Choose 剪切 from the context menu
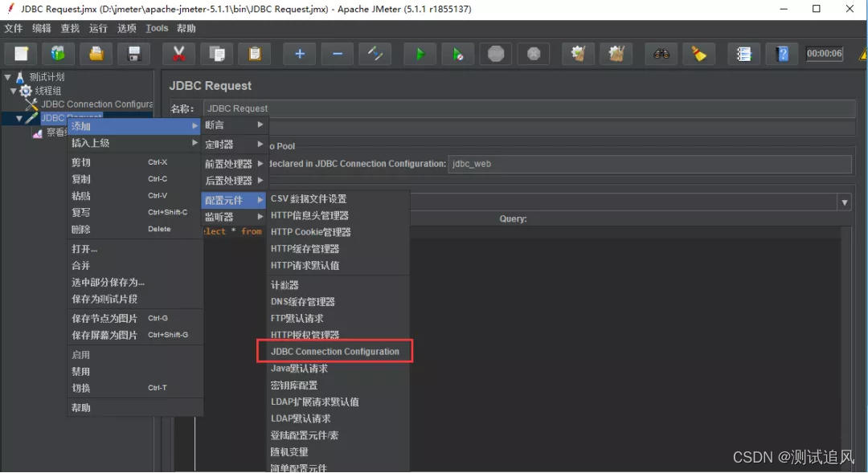 (x=134, y=162)
